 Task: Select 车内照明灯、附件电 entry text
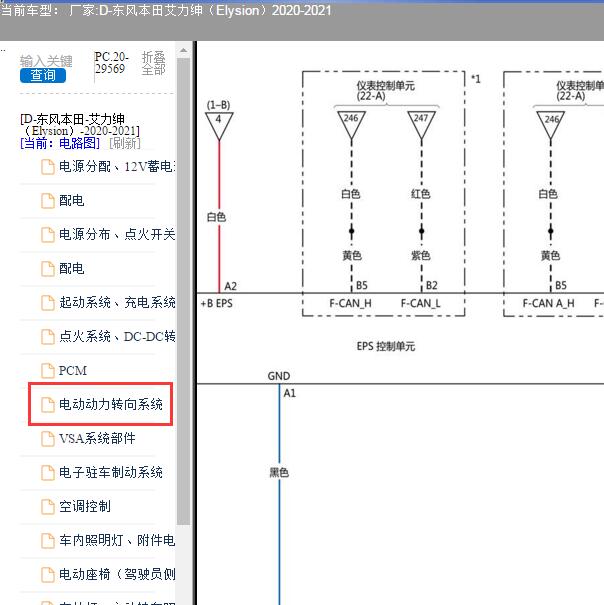click(x=117, y=540)
